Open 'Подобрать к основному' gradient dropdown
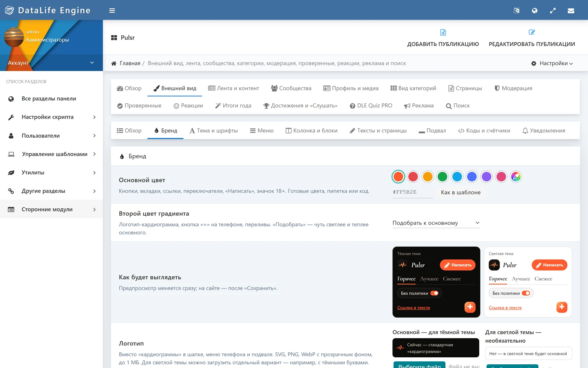This screenshot has height=368, width=588. [436, 223]
